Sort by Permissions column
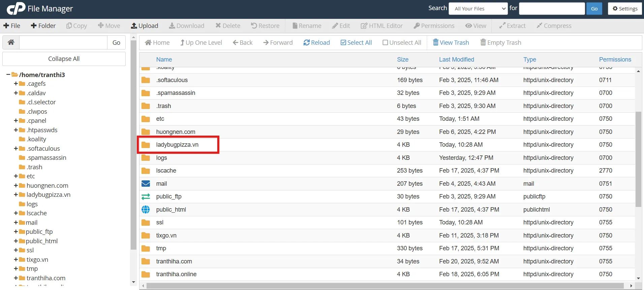This screenshot has width=644, height=290. [615, 60]
